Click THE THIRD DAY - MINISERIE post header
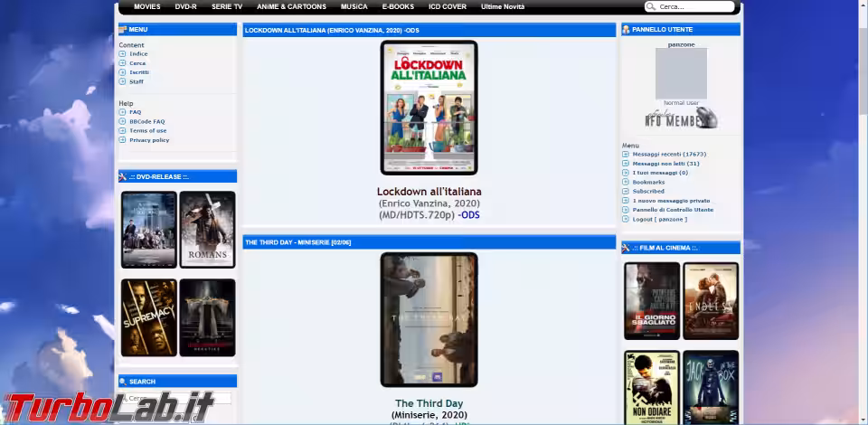 pos(429,242)
